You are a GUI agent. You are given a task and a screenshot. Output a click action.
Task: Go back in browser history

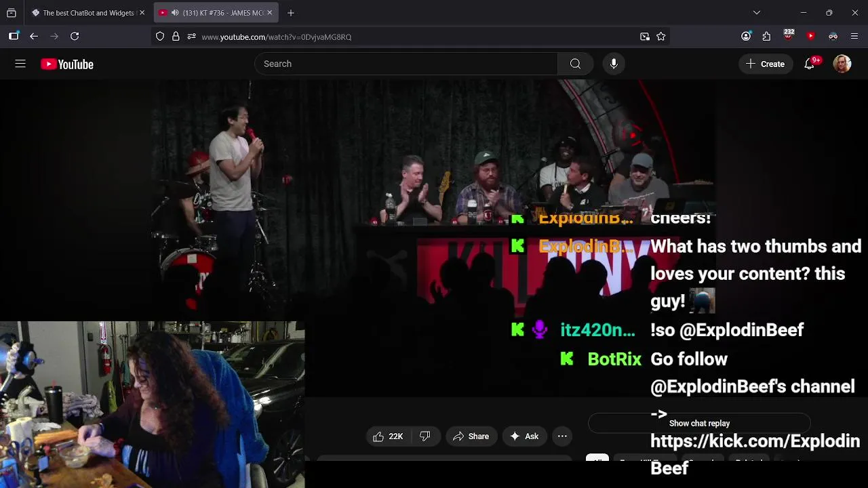click(34, 37)
